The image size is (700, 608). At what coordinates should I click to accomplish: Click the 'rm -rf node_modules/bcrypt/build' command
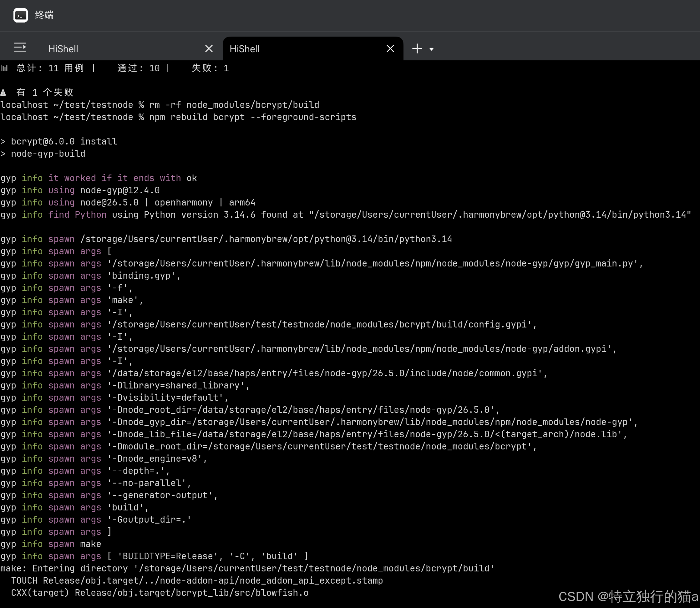[x=234, y=105]
